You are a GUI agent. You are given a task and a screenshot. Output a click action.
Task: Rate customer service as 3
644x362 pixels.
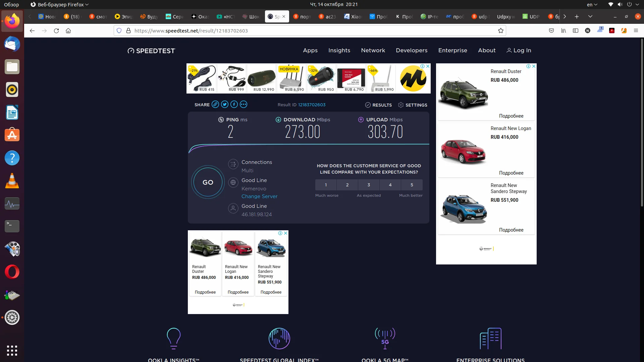click(x=369, y=185)
